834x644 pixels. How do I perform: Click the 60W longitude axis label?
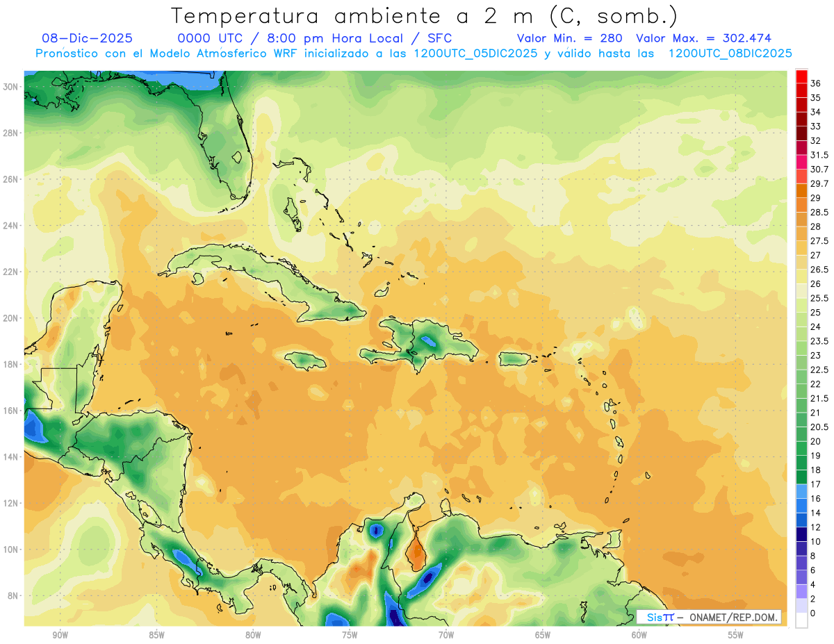point(639,635)
